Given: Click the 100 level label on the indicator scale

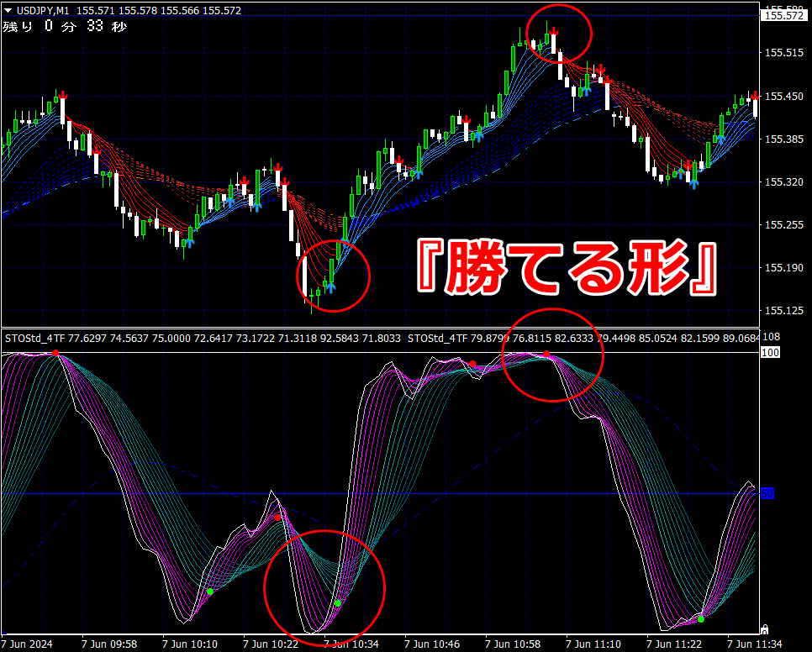Looking at the screenshot, I should [770, 352].
